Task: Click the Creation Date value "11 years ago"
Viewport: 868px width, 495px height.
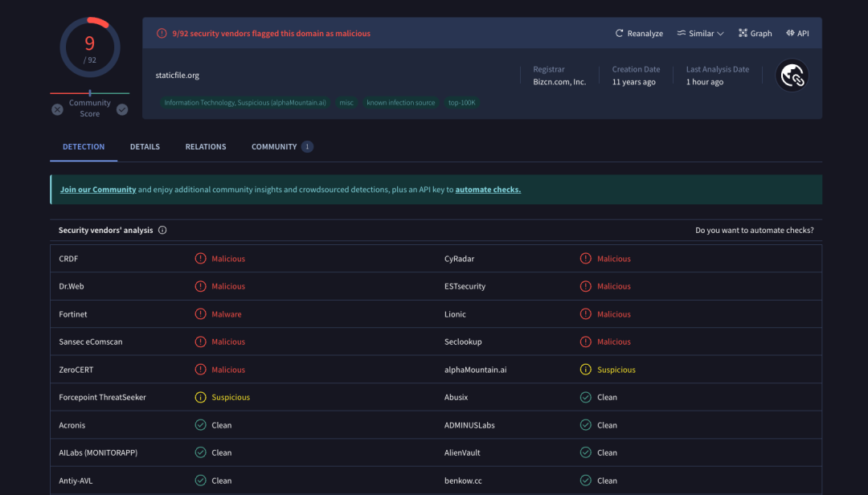Action: (x=634, y=82)
